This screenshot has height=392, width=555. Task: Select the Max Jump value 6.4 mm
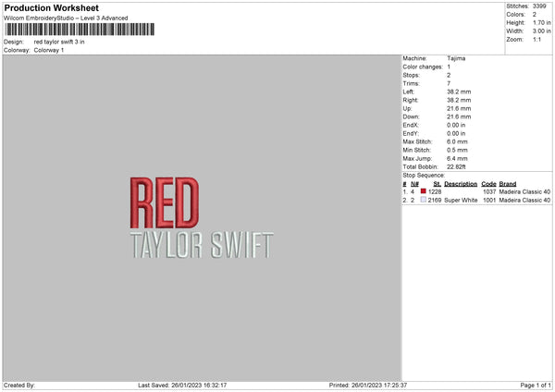click(x=457, y=158)
